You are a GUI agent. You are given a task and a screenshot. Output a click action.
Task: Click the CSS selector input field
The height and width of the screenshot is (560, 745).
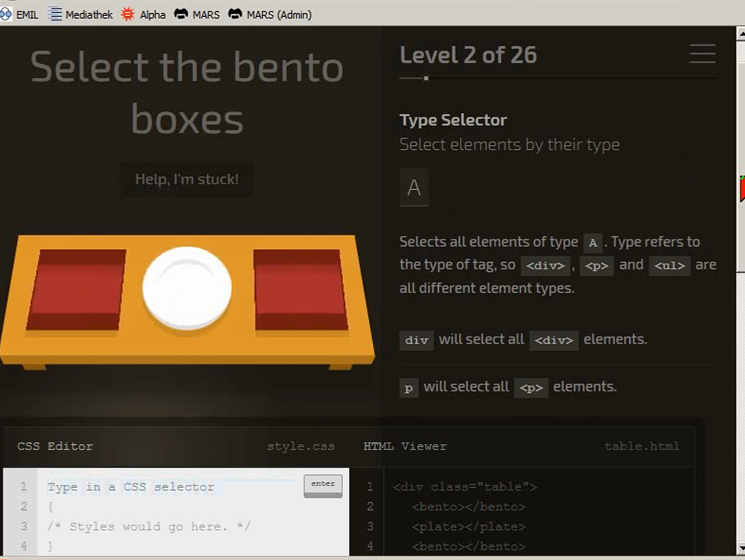pyautogui.click(x=173, y=487)
